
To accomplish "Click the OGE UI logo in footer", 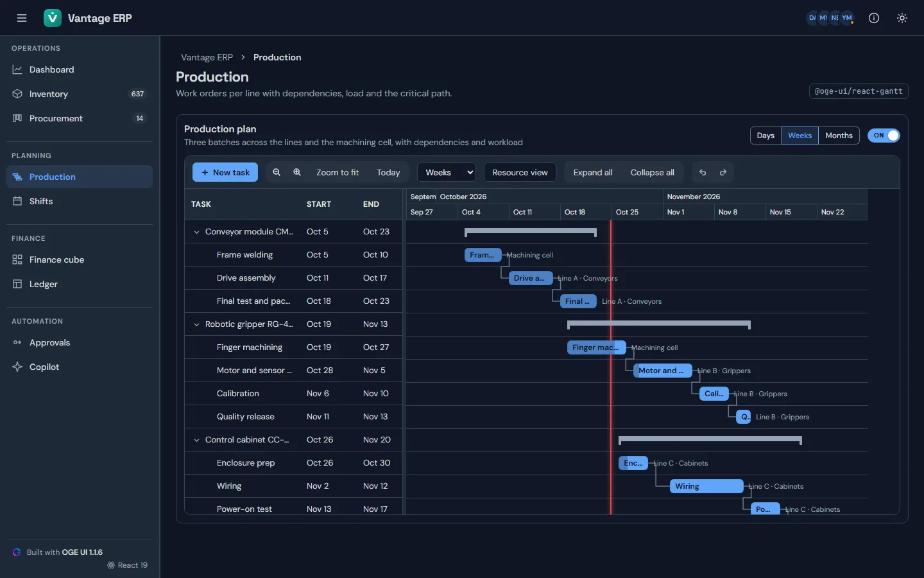I will coord(17,552).
